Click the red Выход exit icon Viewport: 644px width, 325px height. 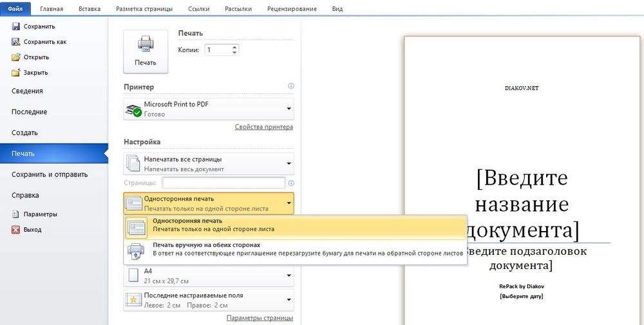click(16, 230)
